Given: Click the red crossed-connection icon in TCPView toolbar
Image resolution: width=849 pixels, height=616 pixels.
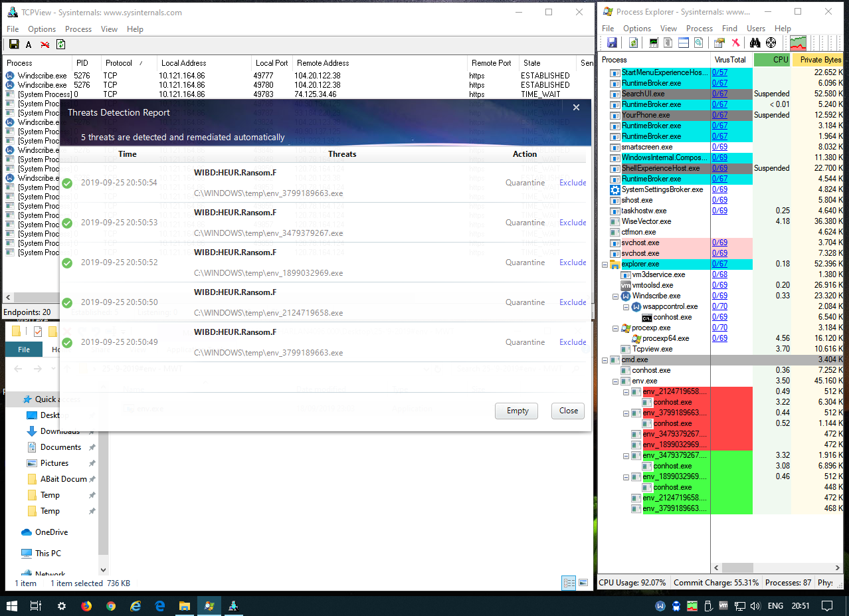Looking at the screenshot, I should [45, 45].
